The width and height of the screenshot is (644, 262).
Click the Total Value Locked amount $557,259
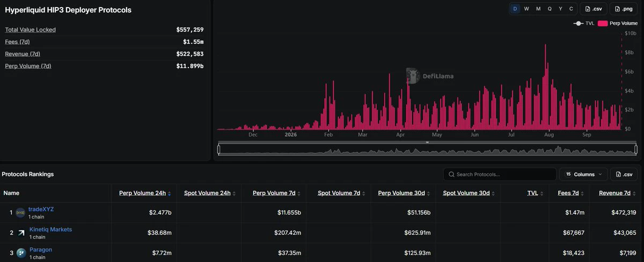point(190,30)
